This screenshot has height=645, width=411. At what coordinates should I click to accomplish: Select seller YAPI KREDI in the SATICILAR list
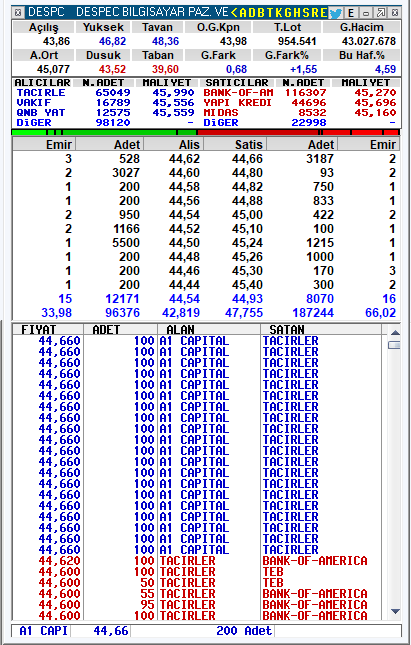click(237, 102)
